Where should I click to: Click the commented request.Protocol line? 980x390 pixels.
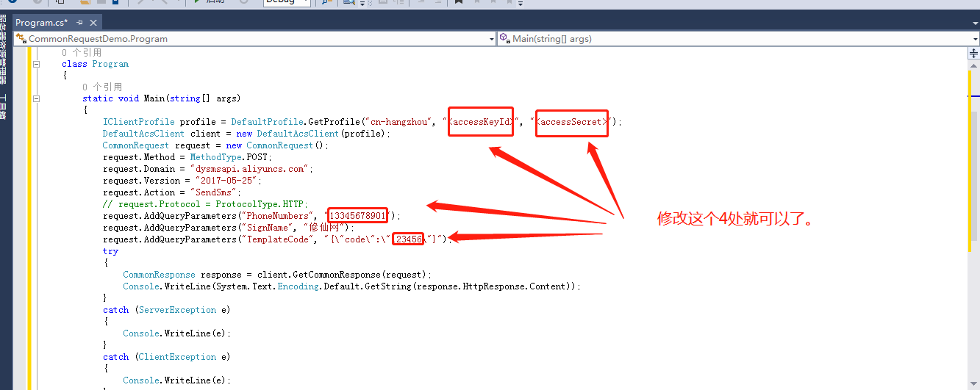point(206,204)
